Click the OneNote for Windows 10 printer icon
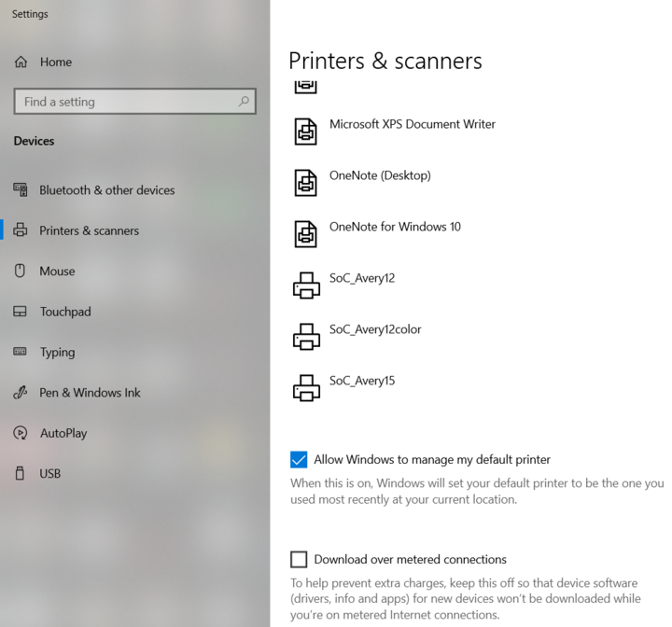This screenshot has height=627, width=672. 305,234
